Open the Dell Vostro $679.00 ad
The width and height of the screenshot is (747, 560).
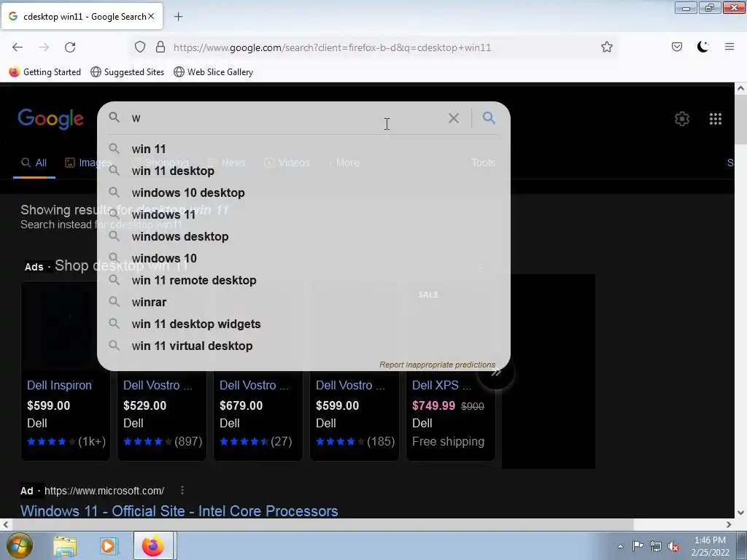pyautogui.click(x=258, y=415)
